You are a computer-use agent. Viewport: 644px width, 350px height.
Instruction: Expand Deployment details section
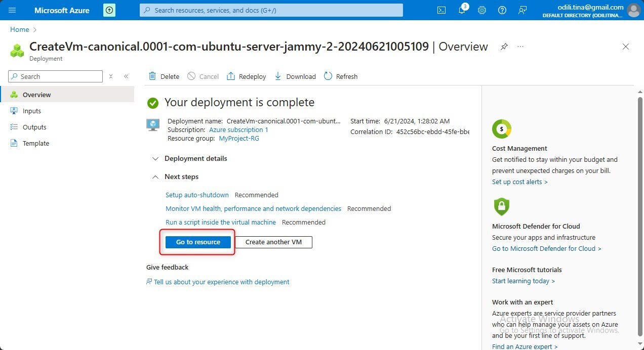click(190, 158)
